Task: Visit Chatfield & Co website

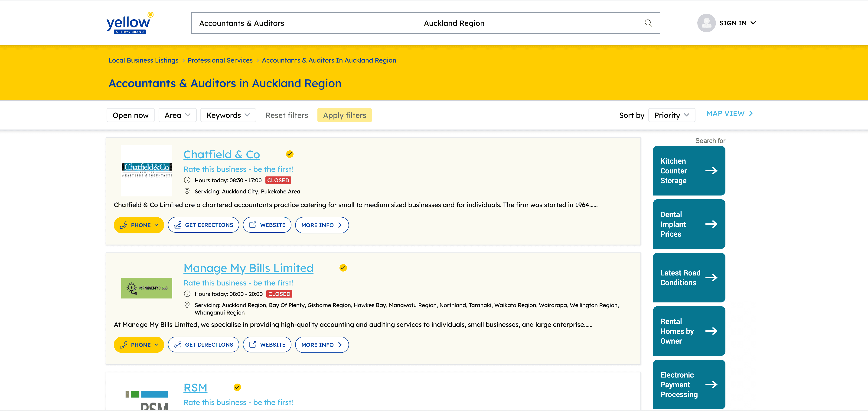Action: pyautogui.click(x=267, y=225)
